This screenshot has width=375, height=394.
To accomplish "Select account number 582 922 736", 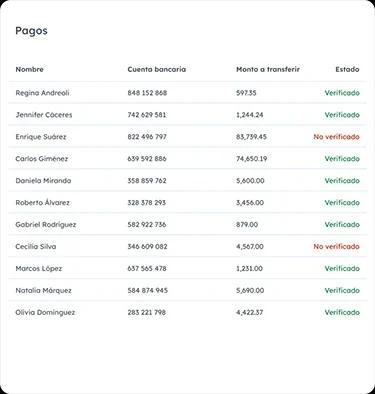I will coord(147,225).
